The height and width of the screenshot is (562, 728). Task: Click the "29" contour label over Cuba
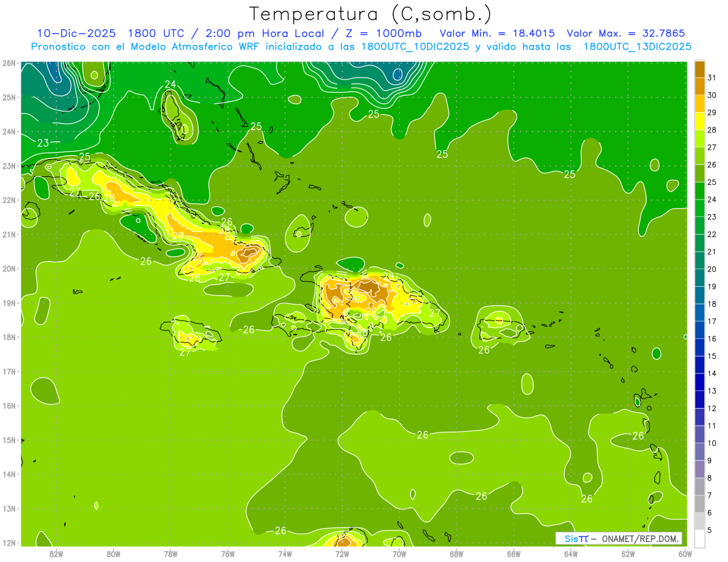(x=178, y=236)
